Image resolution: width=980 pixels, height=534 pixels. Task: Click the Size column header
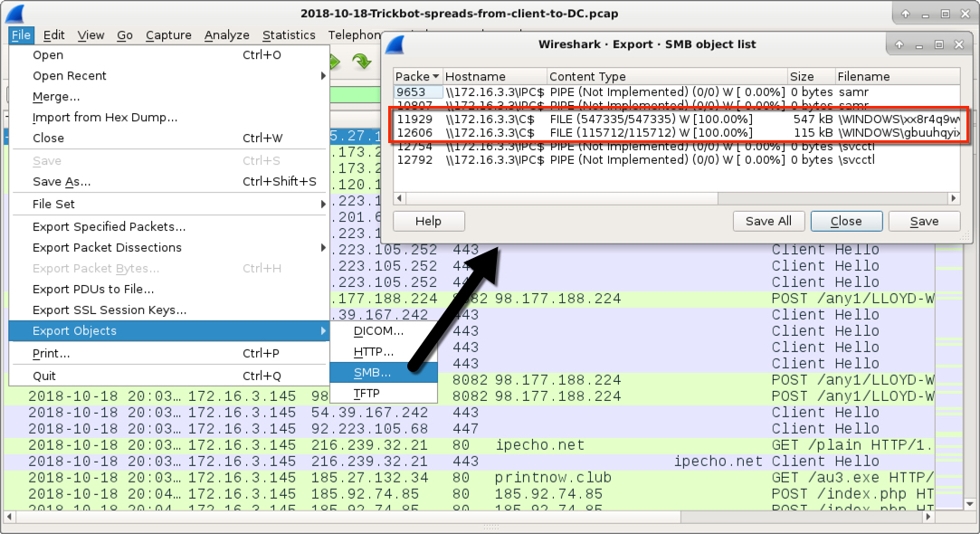click(x=812, y=76)
